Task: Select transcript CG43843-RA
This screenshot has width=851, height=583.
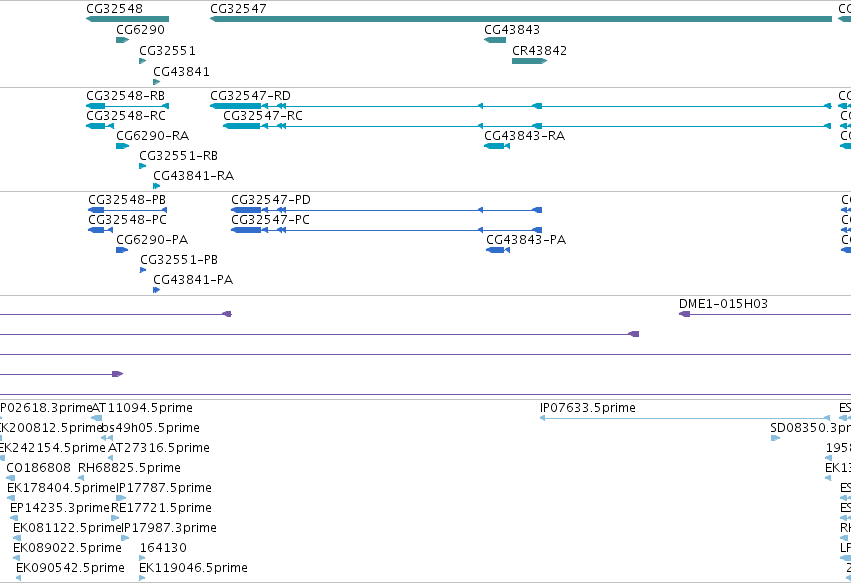Action: coord(524,136)
